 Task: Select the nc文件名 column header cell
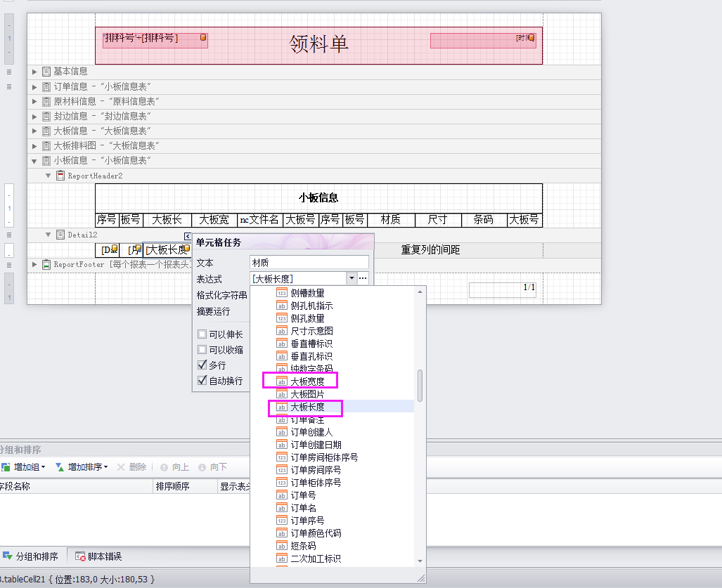260,220
